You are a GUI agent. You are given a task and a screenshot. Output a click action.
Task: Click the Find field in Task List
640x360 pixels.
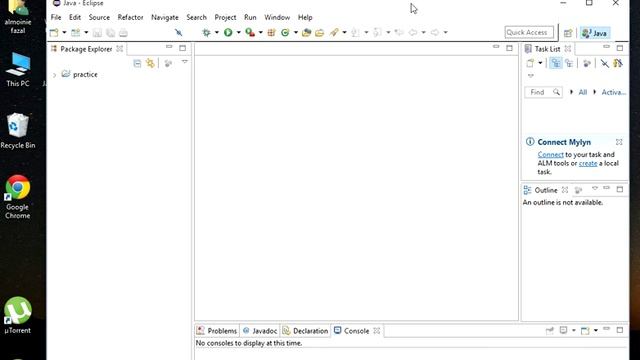pyautogui.click(x=543, y=92)
